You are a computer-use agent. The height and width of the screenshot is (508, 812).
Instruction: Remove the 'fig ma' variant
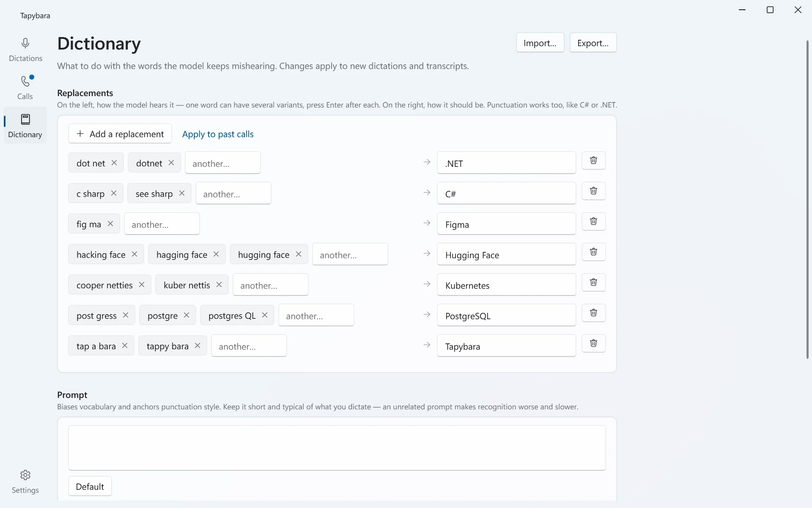(110, 224)
